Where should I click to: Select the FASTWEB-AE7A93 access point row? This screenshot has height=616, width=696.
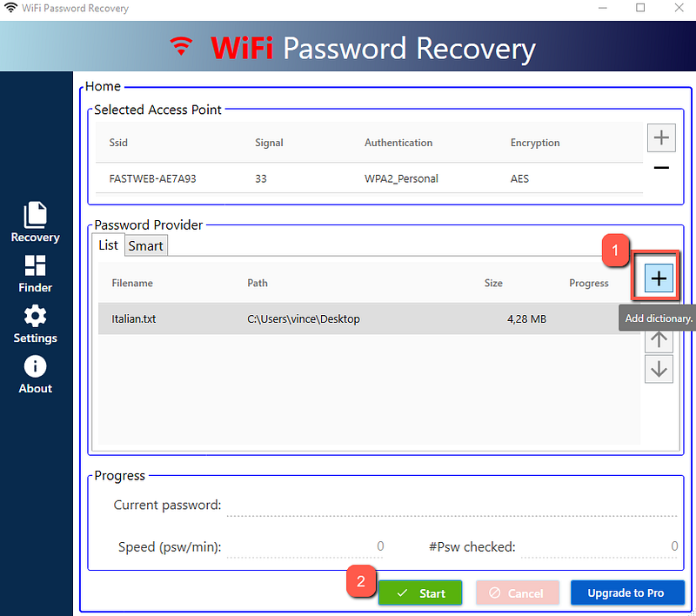[369, 178]
